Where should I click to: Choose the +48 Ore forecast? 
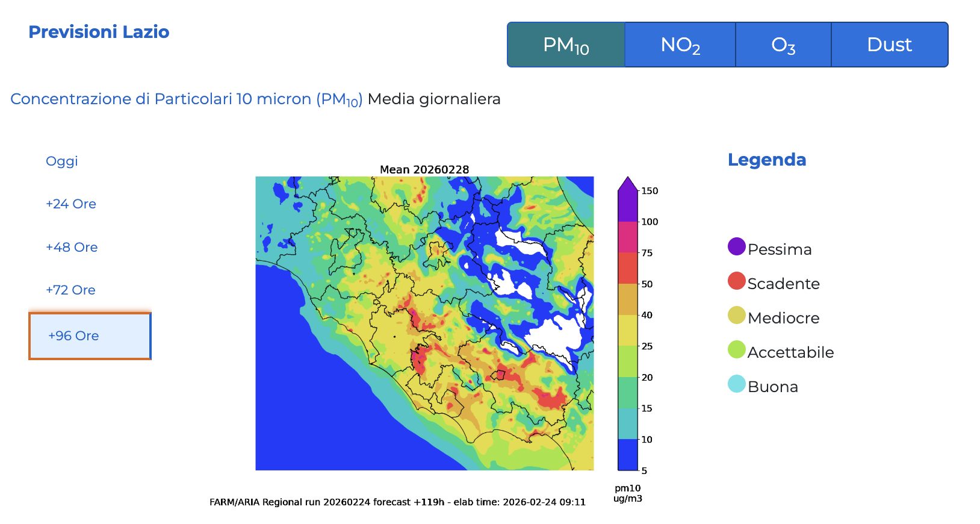pos(72,248)
